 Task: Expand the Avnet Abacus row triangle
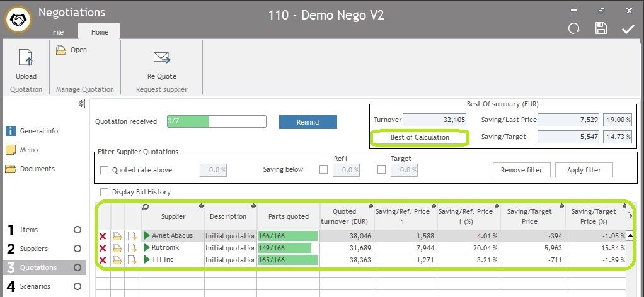pyautogui.click(x=147, y=236)
